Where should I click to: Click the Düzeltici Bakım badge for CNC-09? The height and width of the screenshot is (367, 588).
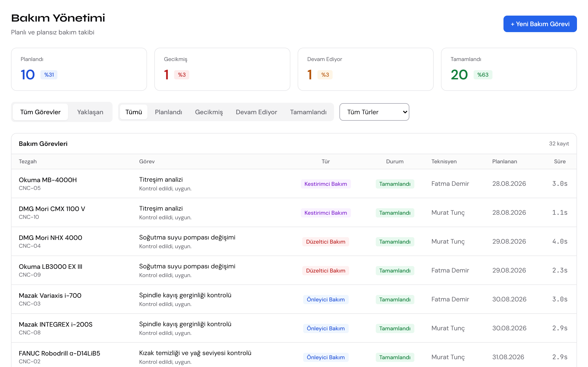pos(326,271)
